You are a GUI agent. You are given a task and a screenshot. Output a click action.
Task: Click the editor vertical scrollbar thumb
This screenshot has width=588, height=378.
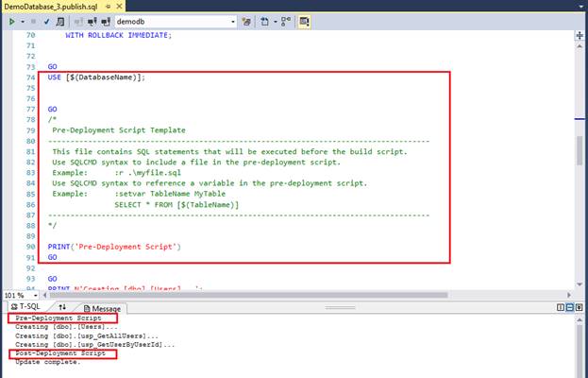pos(580,150)
